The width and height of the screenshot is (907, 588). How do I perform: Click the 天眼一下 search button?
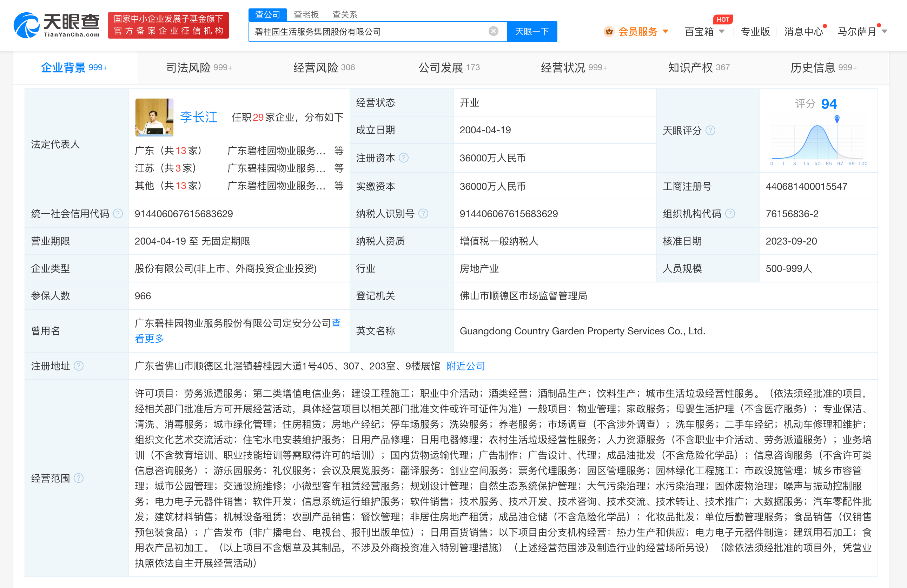532,31
